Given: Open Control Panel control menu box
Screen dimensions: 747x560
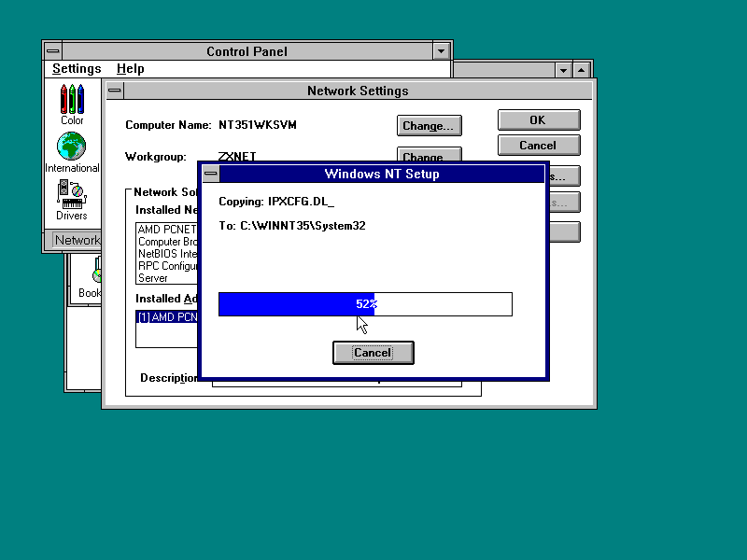Looking at the screenshot, I should pyautogui.click(x=53, y=51).
